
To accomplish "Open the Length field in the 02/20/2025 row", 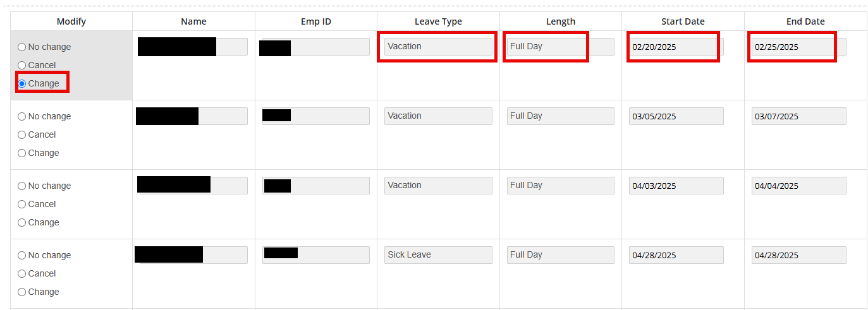I will [x=560, y=47].
